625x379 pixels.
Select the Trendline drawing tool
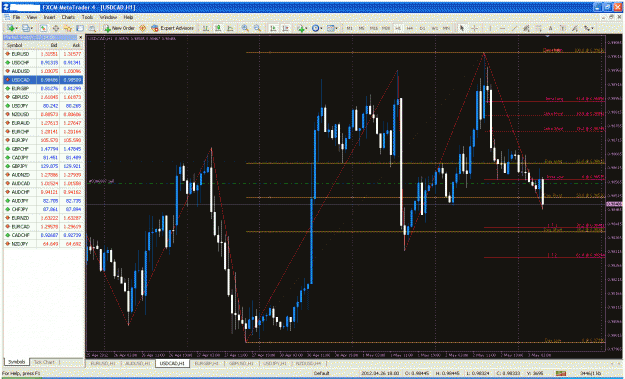click(x=514, y=28)
